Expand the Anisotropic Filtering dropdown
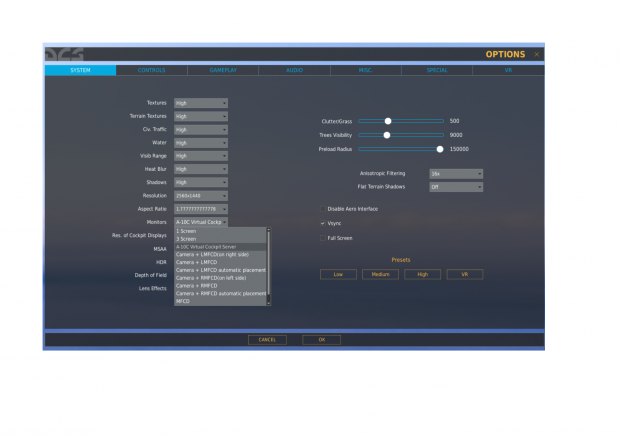Viewport: 620px width, 438px height. pyautogui.click(x=456, y=173)
